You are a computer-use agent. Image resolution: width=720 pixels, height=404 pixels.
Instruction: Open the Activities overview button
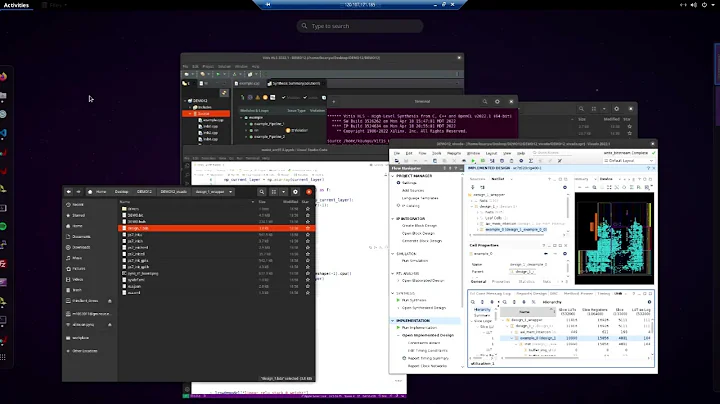pos(16,5)
